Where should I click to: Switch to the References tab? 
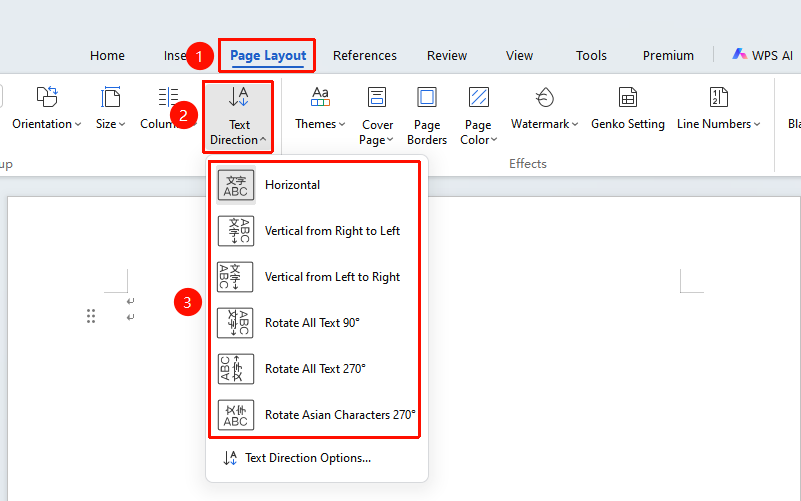365,56
